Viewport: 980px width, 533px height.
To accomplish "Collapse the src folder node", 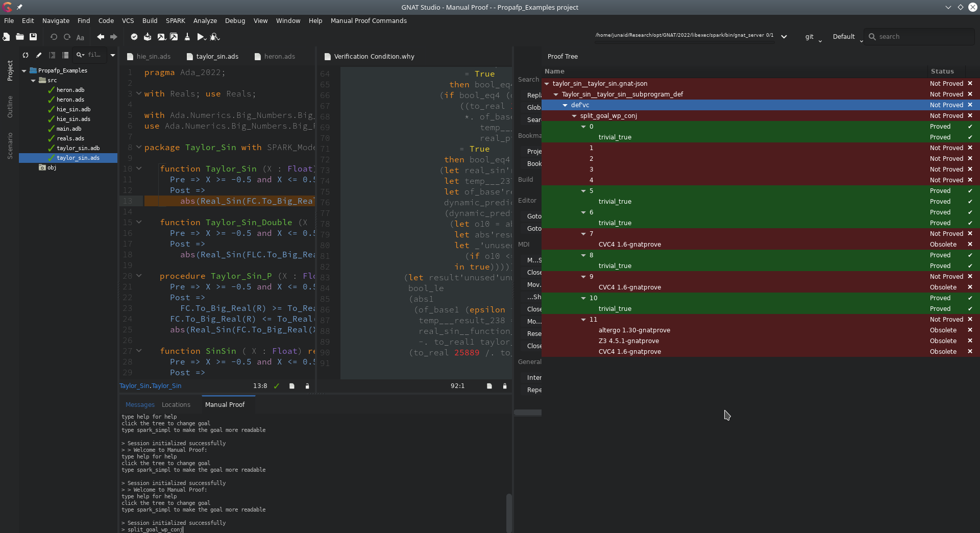I will tap(33, 81).
